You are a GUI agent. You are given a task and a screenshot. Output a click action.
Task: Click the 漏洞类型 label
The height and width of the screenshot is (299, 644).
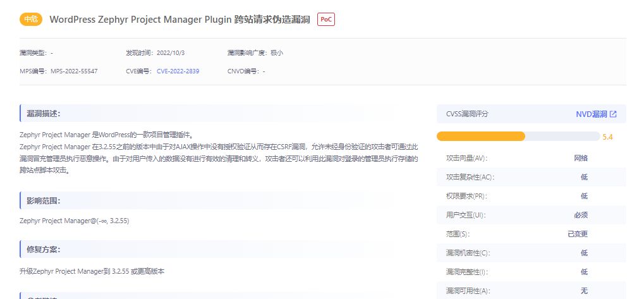point(33,53)
